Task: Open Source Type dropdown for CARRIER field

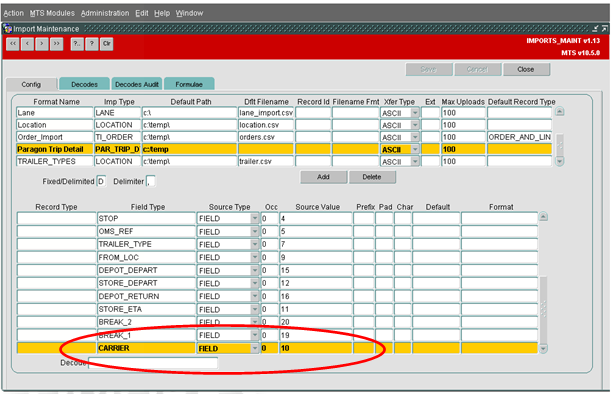Action: (255, 348)
